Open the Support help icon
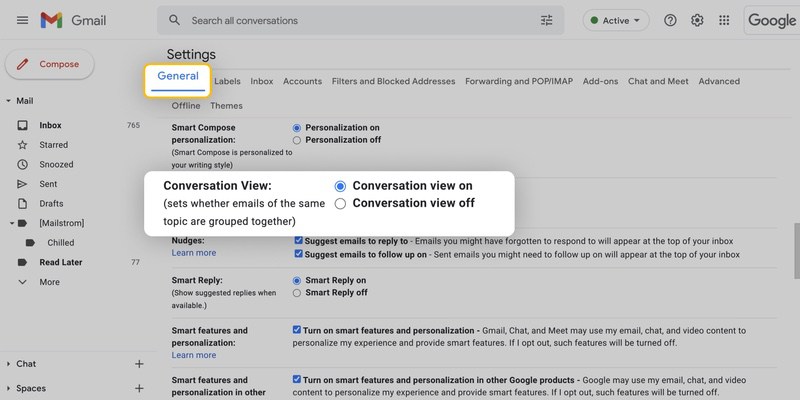The height and width of the screenshot is (400, 800). point(670,20)
